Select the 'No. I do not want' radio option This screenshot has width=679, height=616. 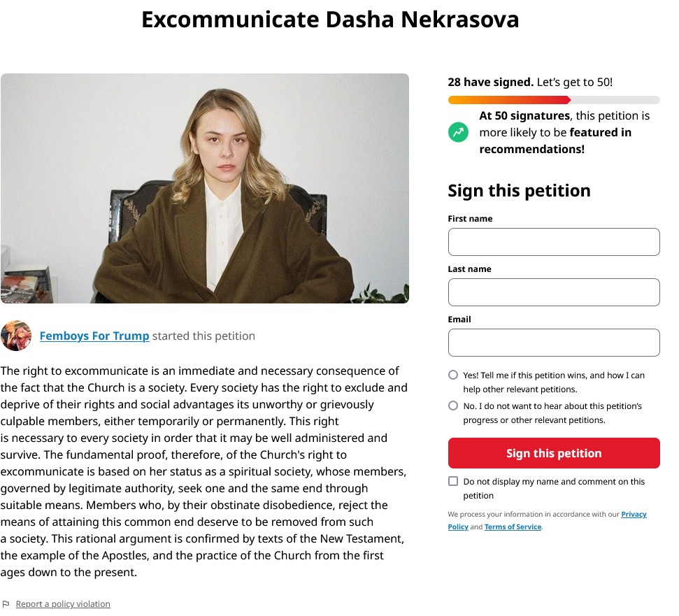(x=453, y=406)
